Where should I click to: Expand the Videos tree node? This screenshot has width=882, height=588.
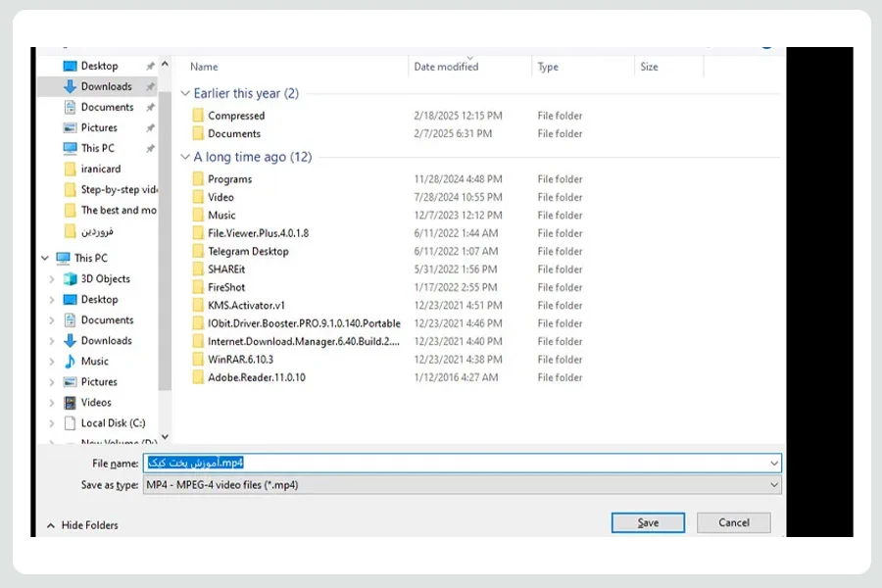[x=52, y=403]
